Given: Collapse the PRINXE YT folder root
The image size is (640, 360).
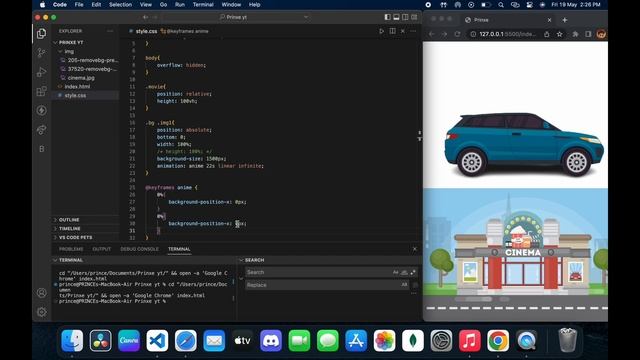Looking at the screenshot, I should coord(55,42).
